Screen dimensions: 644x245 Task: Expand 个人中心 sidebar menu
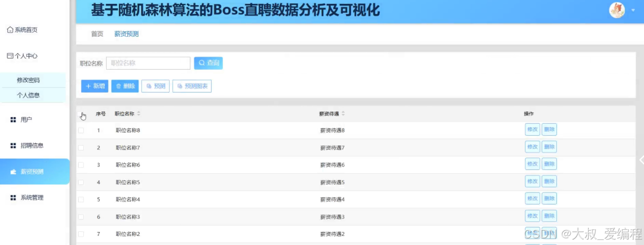22,56
